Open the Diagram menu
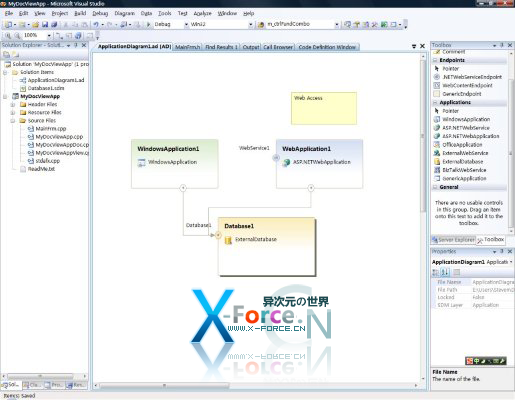Screen dimensions: 515x400 click(x=125, y=13)
